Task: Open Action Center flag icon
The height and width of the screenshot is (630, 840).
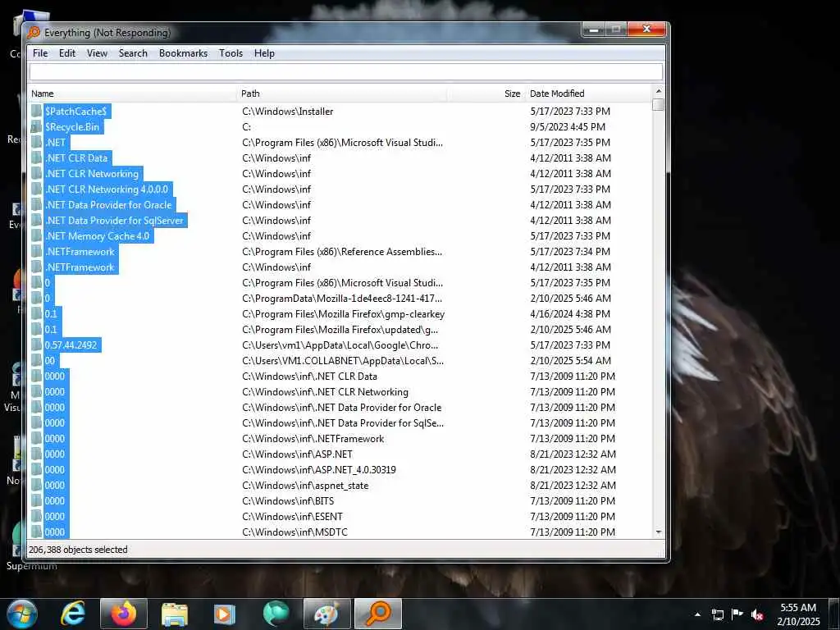Action: tap(737, 614)
